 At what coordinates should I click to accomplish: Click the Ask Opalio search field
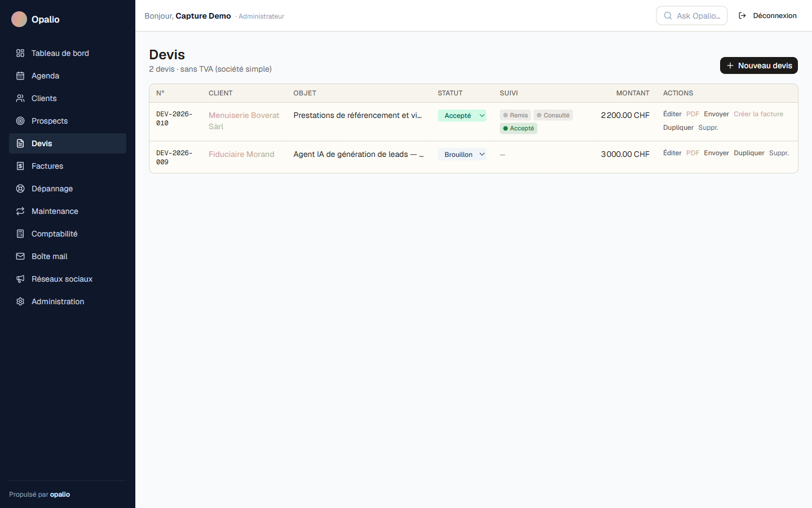tap(692, 16)
